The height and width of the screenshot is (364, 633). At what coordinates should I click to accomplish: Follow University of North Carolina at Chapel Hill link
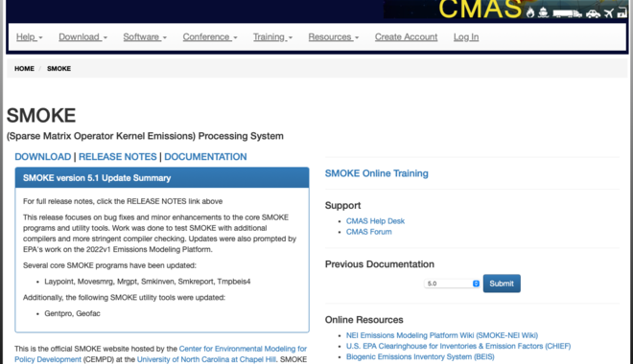point(207,359)
